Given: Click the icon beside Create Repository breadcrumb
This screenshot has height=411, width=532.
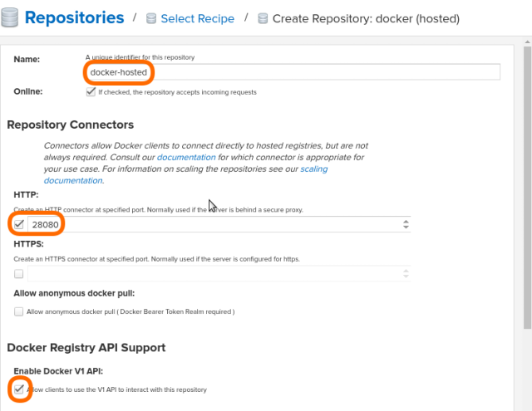Looking at the screenshot, I should (264, 18).
